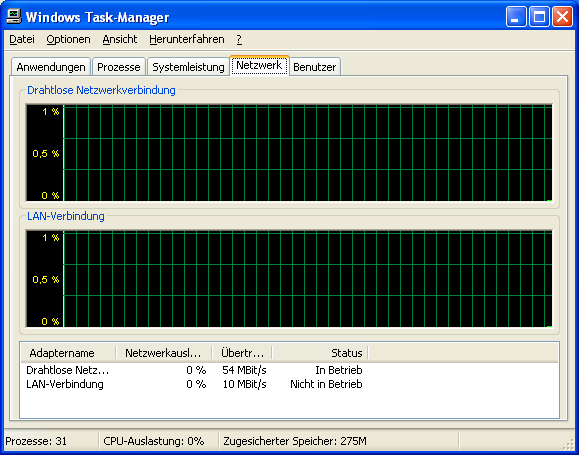
Task: Sort by the Übertr... column header
Action: (x=242, y=353)
